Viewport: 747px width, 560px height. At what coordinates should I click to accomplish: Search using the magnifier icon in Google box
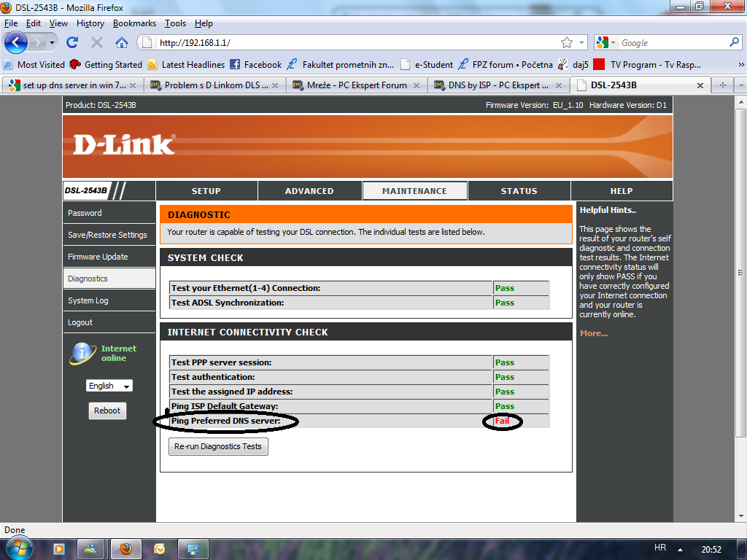coord(734,42)
